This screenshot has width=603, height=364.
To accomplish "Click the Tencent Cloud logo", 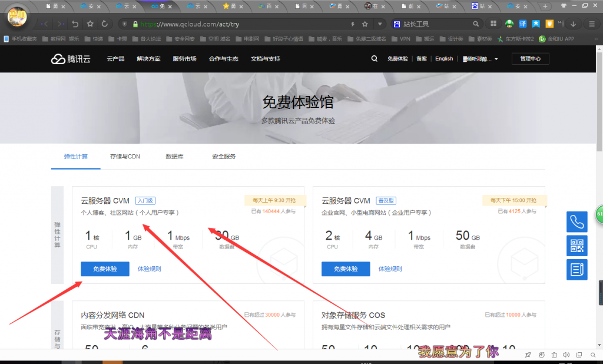I will [x=67, y=59].
